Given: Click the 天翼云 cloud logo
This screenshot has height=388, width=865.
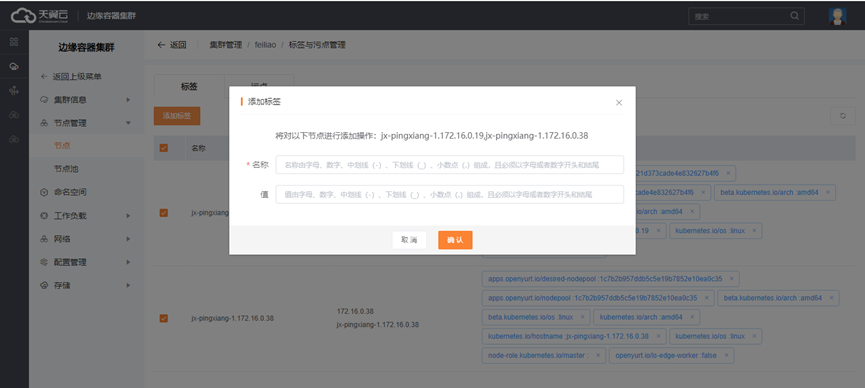Looking at the screenshot, I should click(40, 16).
